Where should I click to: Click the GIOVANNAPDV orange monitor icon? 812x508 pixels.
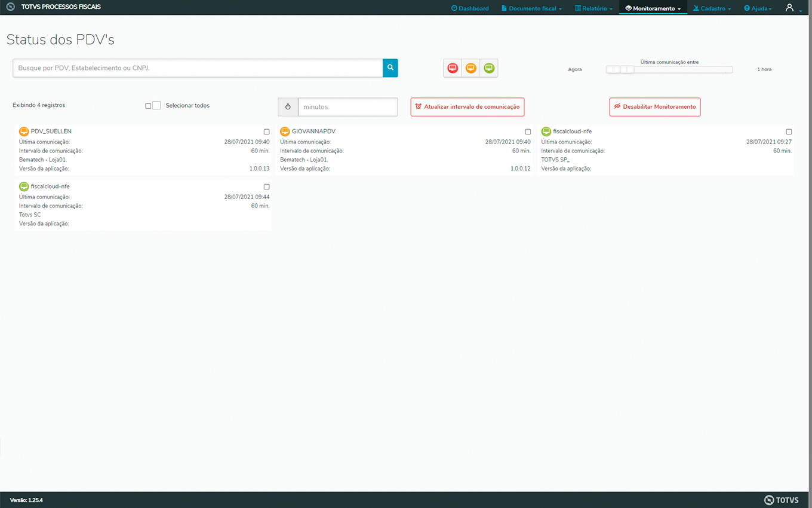285,131
